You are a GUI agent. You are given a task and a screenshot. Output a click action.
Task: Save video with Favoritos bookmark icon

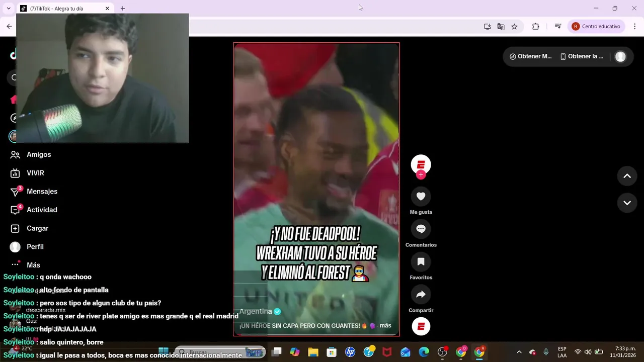click(x=421, y=262)
